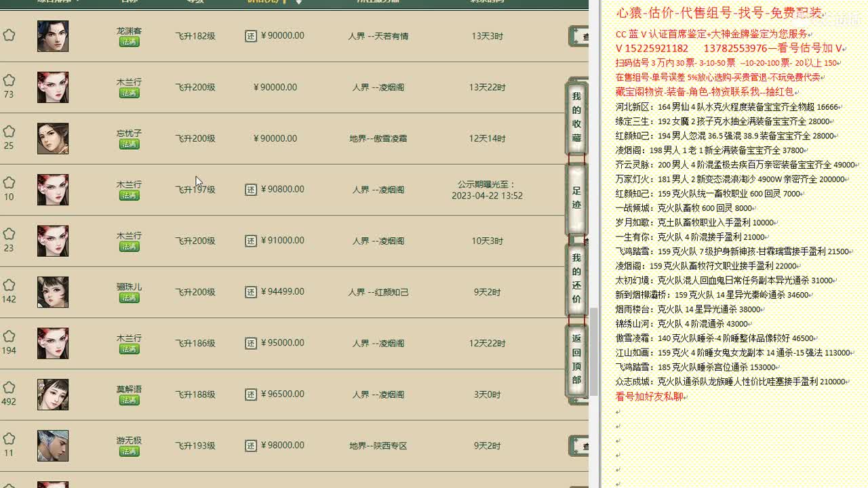Image resolution: width=868 pixels, height=488 pixels.
Task: Open 忘忧子 character avatar
Action: pyautogui.click(x=53, y=138)
